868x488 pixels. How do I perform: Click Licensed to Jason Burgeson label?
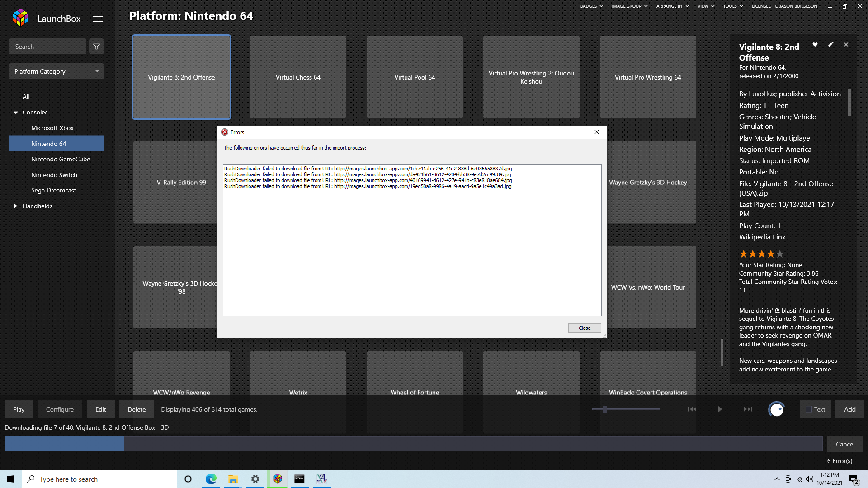click(784, 6)
